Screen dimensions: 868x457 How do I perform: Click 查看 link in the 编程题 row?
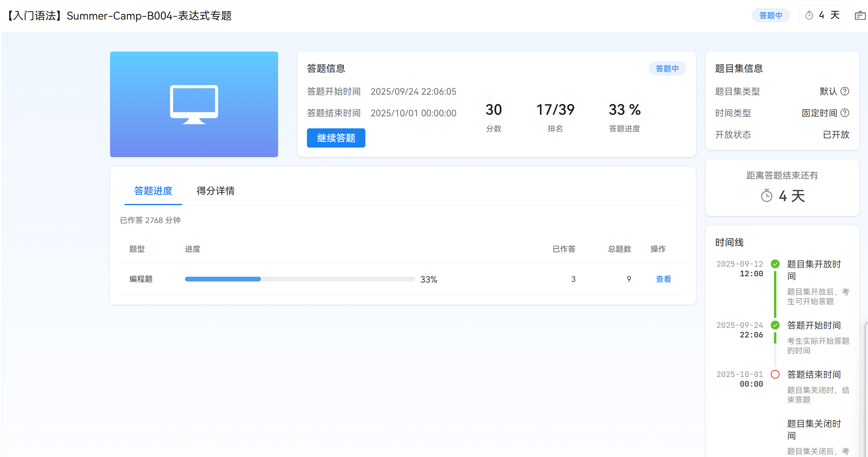(663, 279)
